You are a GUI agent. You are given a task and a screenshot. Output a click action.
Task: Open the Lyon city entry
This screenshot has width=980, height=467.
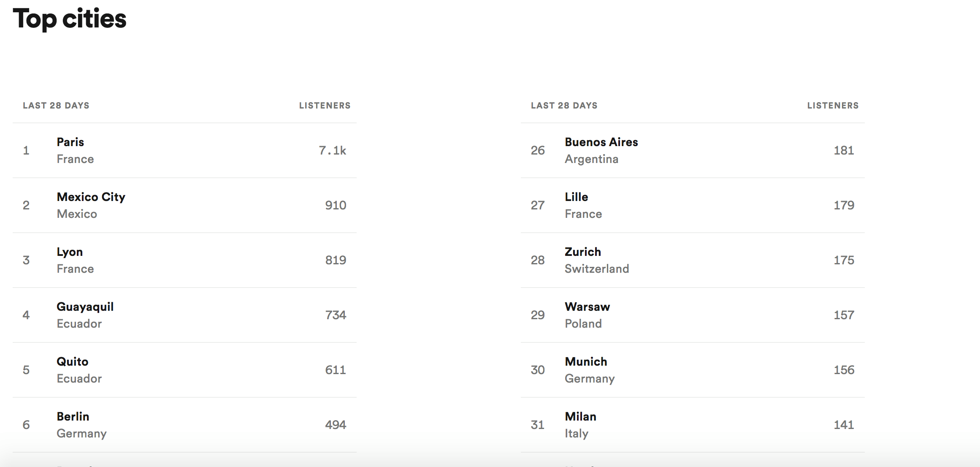(70, 252)
